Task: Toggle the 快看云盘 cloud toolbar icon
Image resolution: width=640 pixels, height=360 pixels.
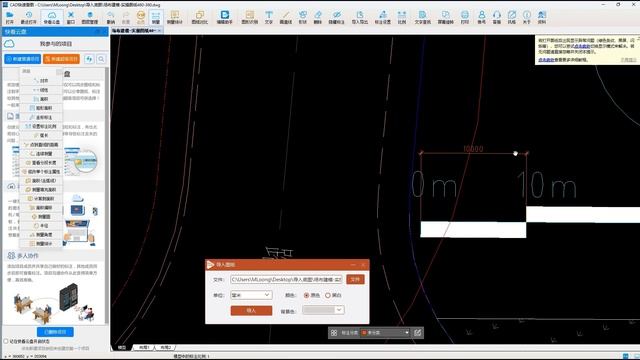Action: [51, 17]
